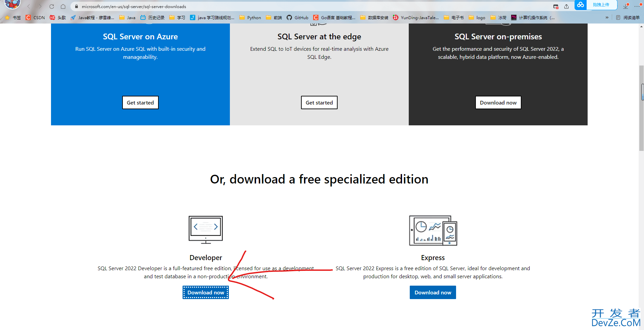The image size is (644, 330).
Task: Click Download now under Developer edition
Action: pos(206,292)
